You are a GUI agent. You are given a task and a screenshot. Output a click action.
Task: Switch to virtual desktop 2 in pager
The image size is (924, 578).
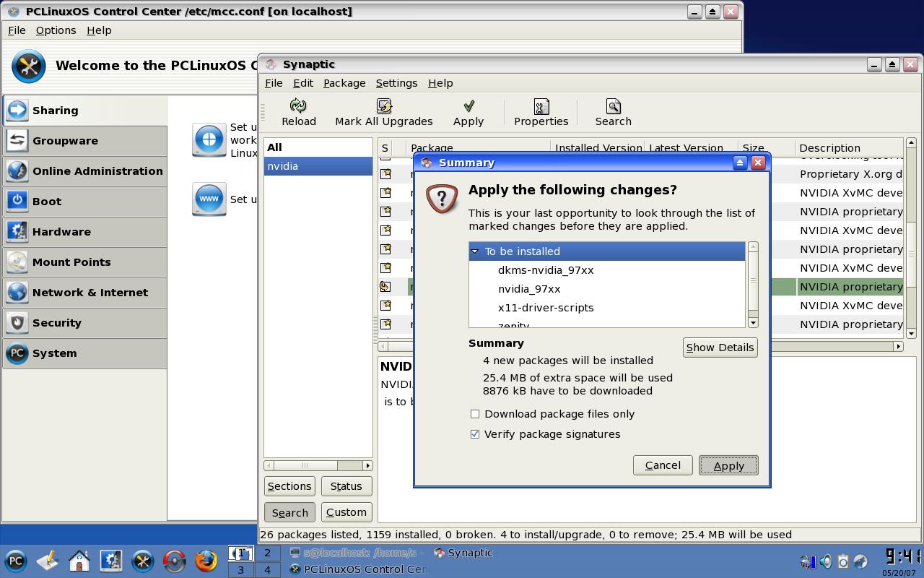[267, 553]
